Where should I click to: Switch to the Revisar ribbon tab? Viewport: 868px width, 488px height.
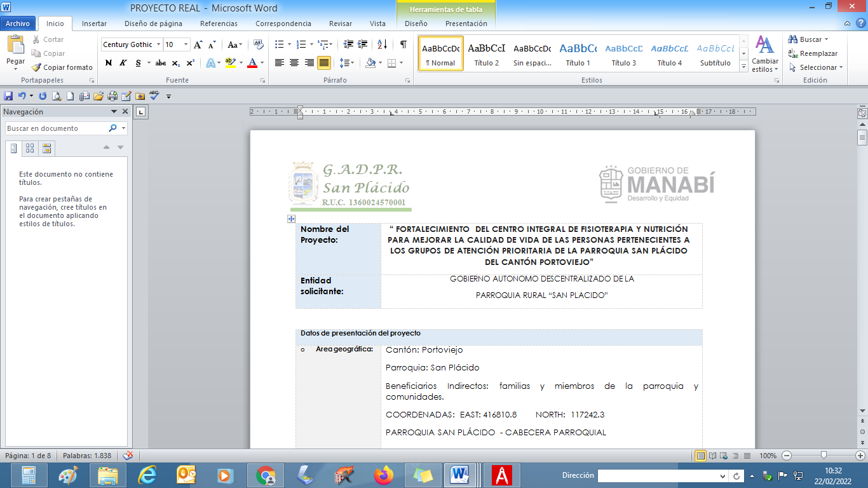341,24
